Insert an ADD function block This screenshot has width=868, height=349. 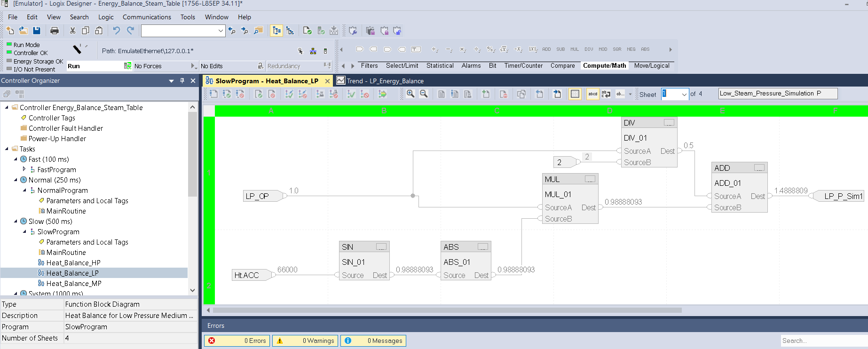(x=546, y=49)
